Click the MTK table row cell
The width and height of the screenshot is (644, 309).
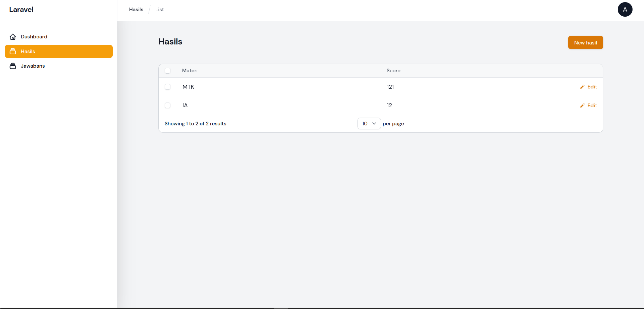coord(188,87)
